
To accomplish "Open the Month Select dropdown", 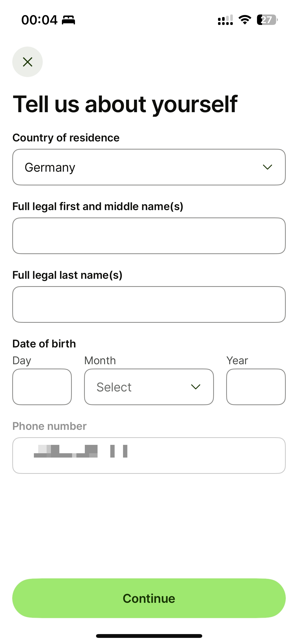I will click(149, 387).
